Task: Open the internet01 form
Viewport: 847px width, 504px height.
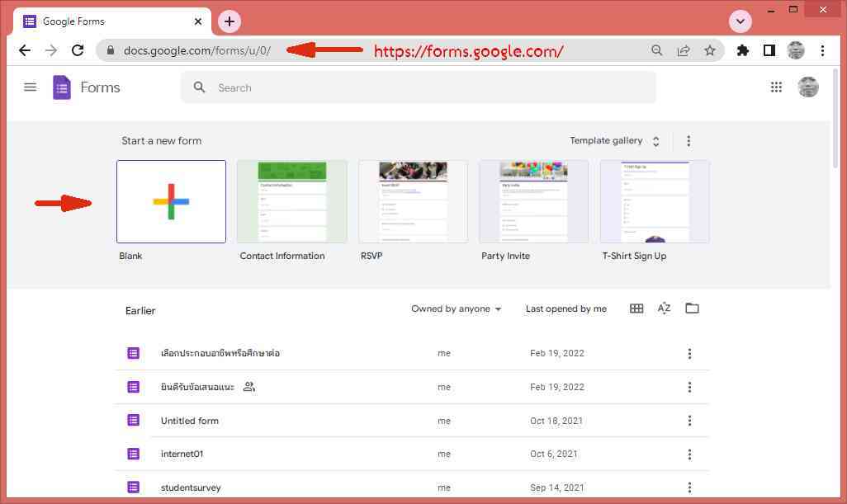Action: coord(182,454)
